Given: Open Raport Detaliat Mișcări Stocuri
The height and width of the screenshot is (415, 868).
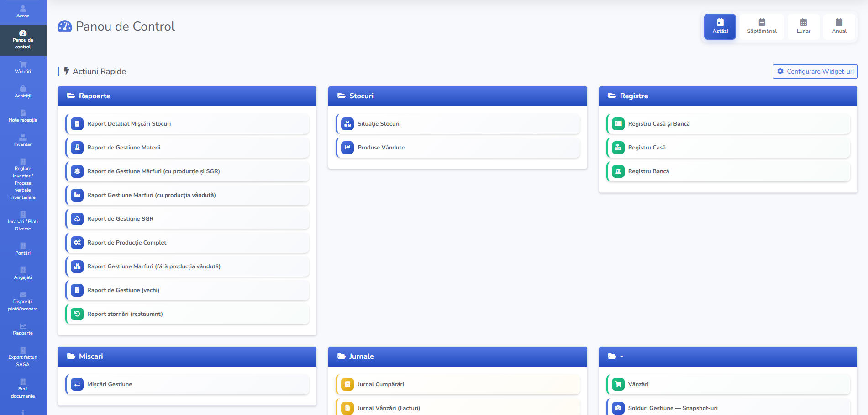Looking at the screenshot, I should click(187, 124).
